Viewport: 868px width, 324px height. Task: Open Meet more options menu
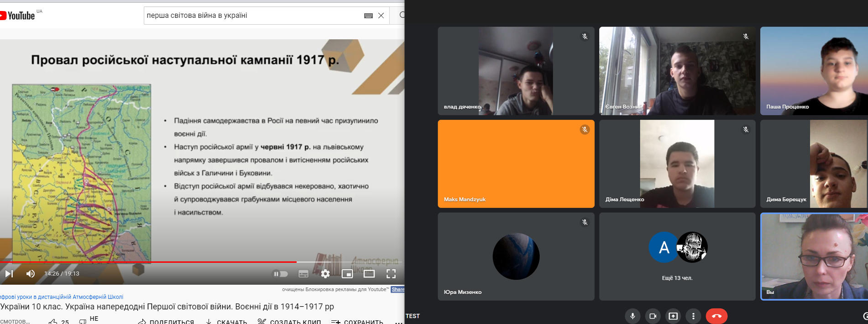coord(693,316)
